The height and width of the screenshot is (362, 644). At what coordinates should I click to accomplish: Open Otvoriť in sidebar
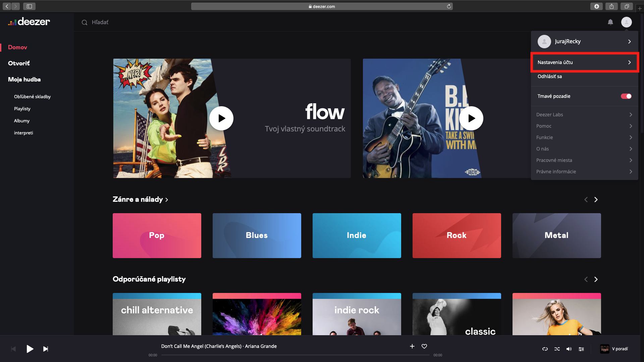19,63
